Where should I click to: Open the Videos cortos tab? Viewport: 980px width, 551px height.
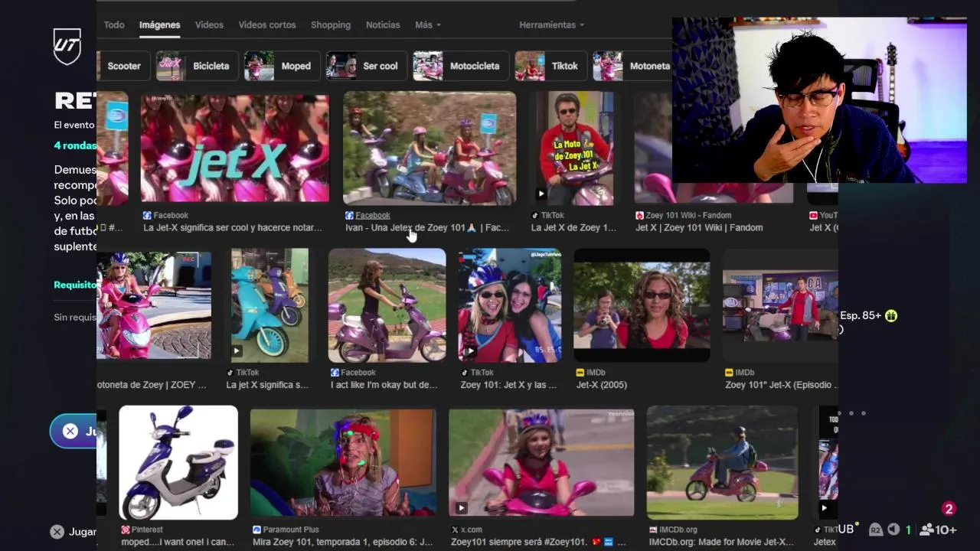266,25
